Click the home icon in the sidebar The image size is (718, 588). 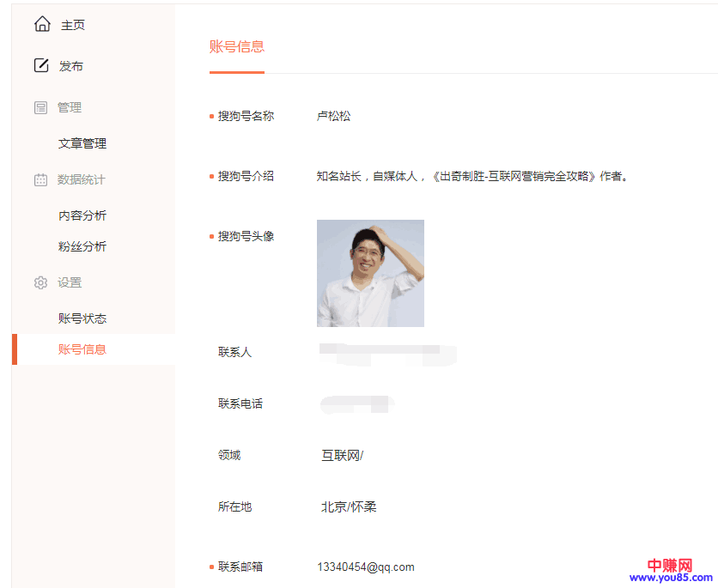[41, 25]
